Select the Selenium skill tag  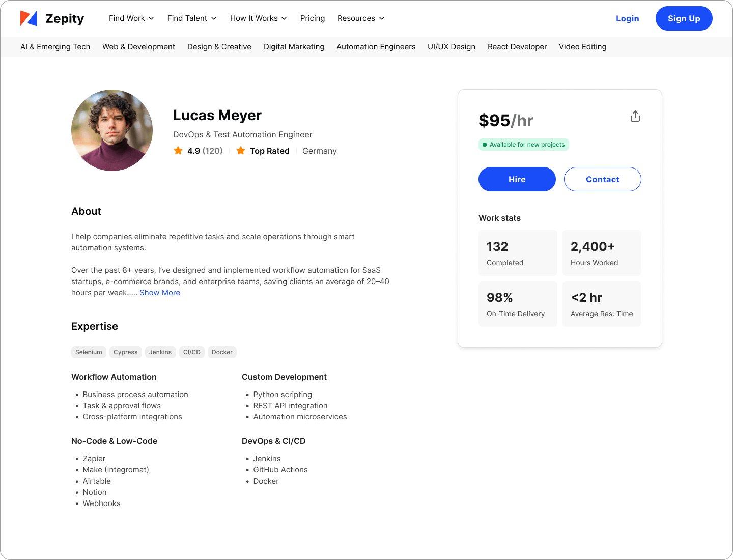pos(89,352)
